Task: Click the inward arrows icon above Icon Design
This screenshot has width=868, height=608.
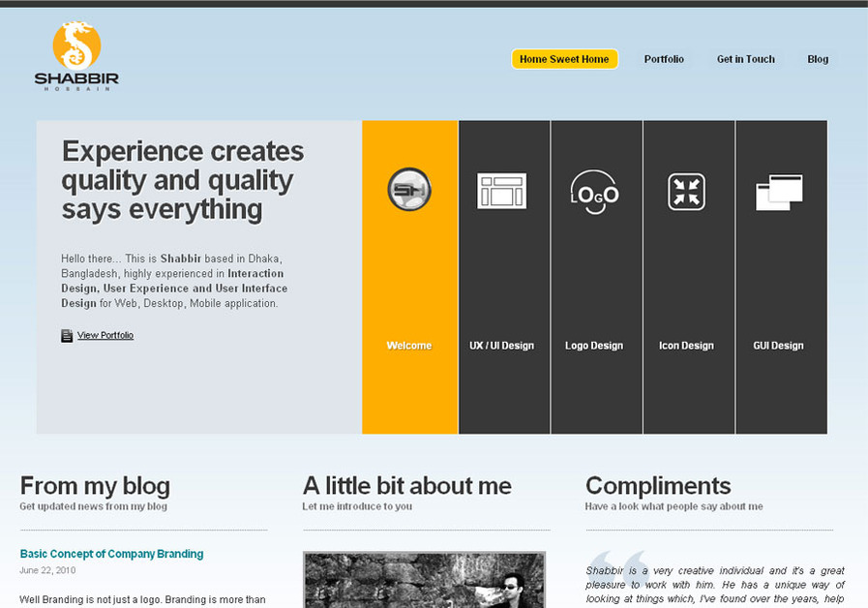Action: coord(688,190)
